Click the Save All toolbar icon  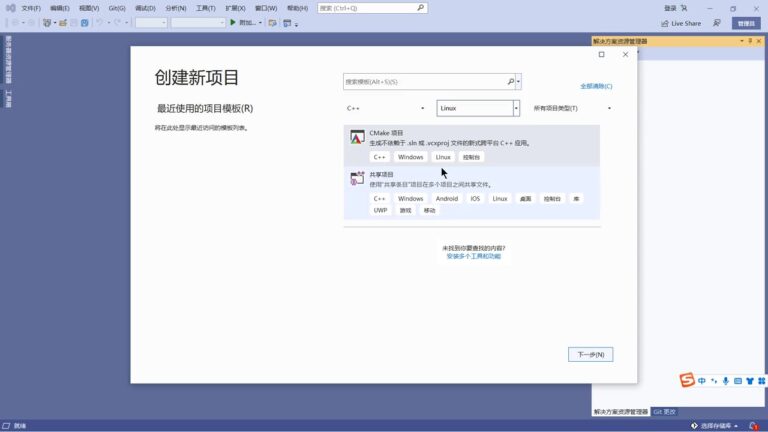85,23
